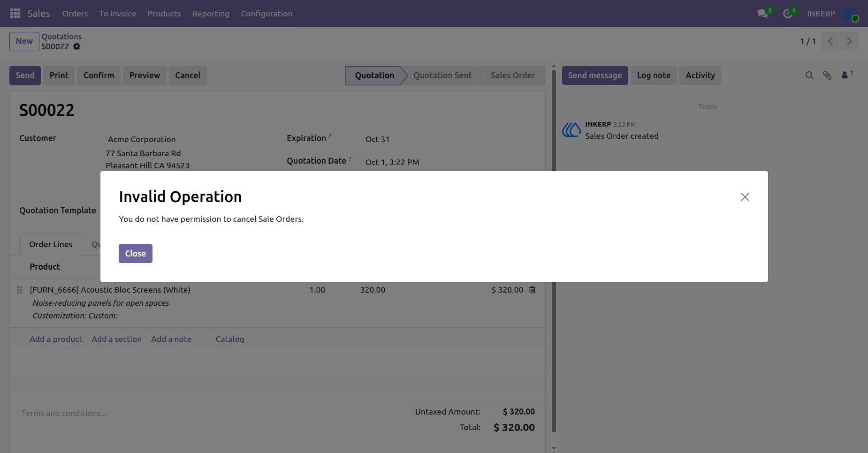The height and width of the screenshot is (453, 868).
Task: Click the Preview button
Action: coord(145,75)
